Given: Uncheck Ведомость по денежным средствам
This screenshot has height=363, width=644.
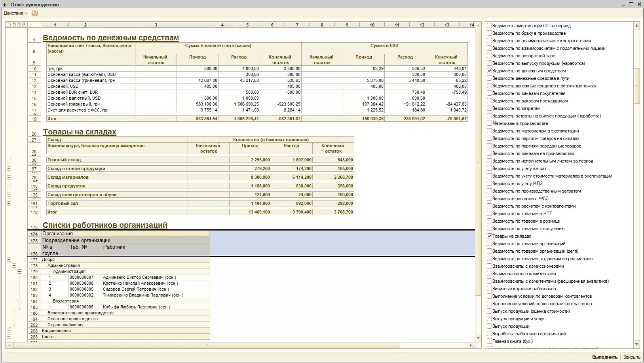Looking at the screenshot, I should click(x=490, y=71).
